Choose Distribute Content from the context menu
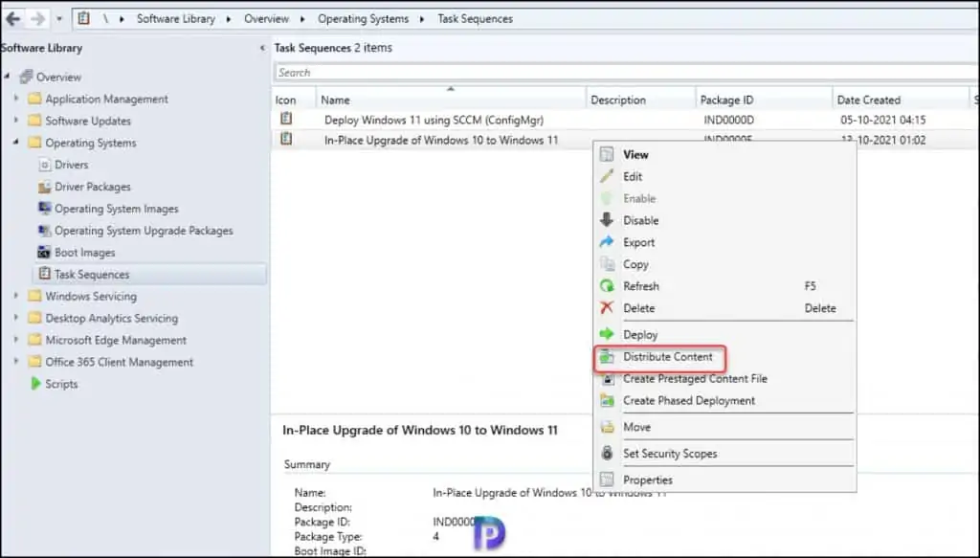Image resolution: width=980 pixels, height=558 pixels. tap(725, 357)
